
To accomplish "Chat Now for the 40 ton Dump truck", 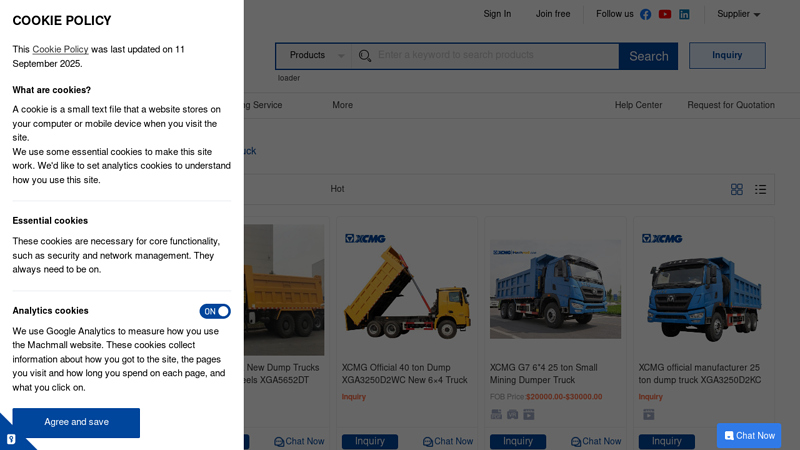I will pos(448,441).
